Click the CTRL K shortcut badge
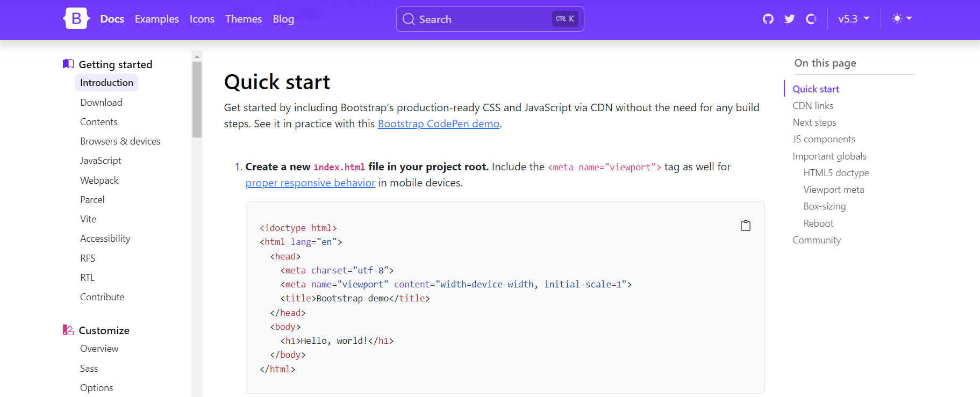This screenshot has height=397, width=980. [565, 19]
